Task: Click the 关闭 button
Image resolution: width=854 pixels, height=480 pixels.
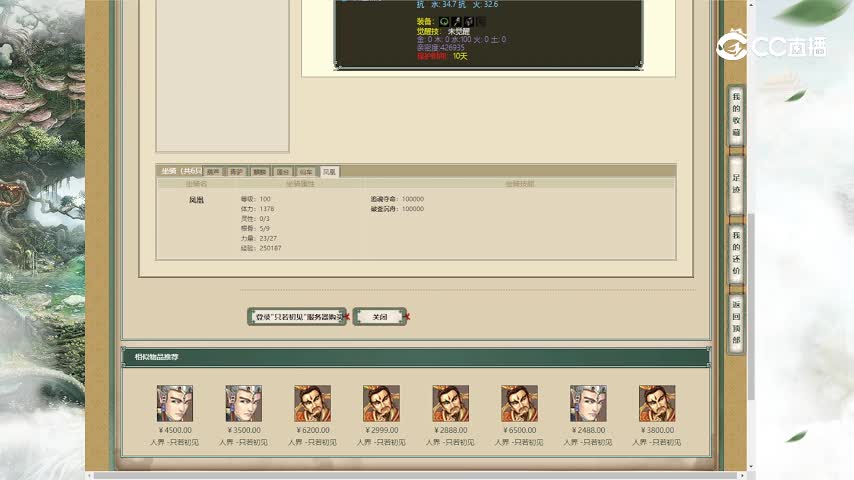Action: pos(380,317)
